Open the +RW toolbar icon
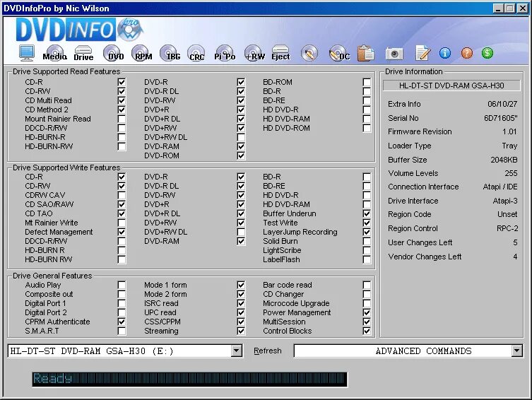 [x=255, y=53]
